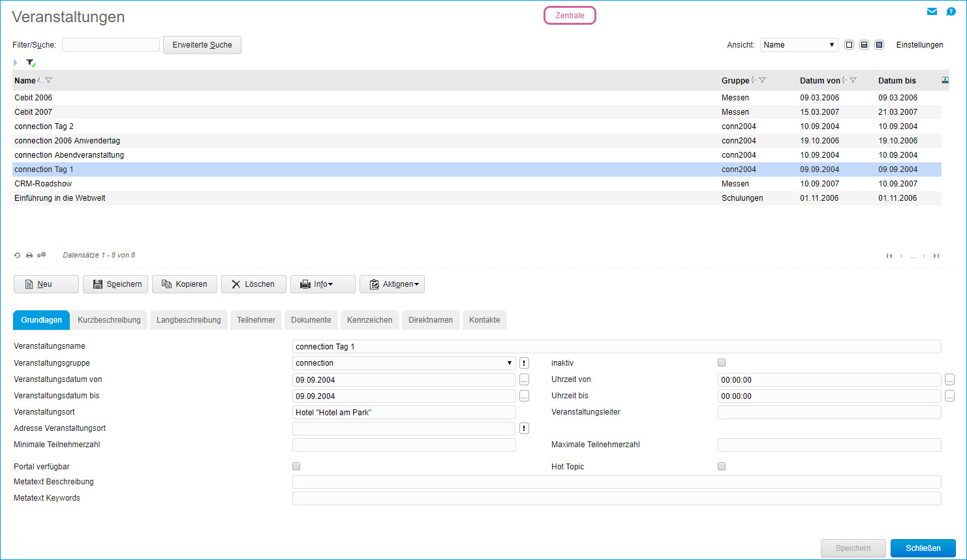This screenshot has height=560, width=967.
Task: Click the Speichern toolbar button with disk icon
Action: click(115, 284)
